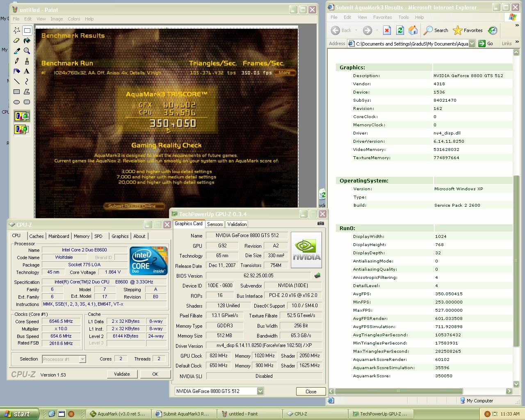Activate the Magnifier tool in Paint
This screenshot has width=525, height=420.
point(27,51)
